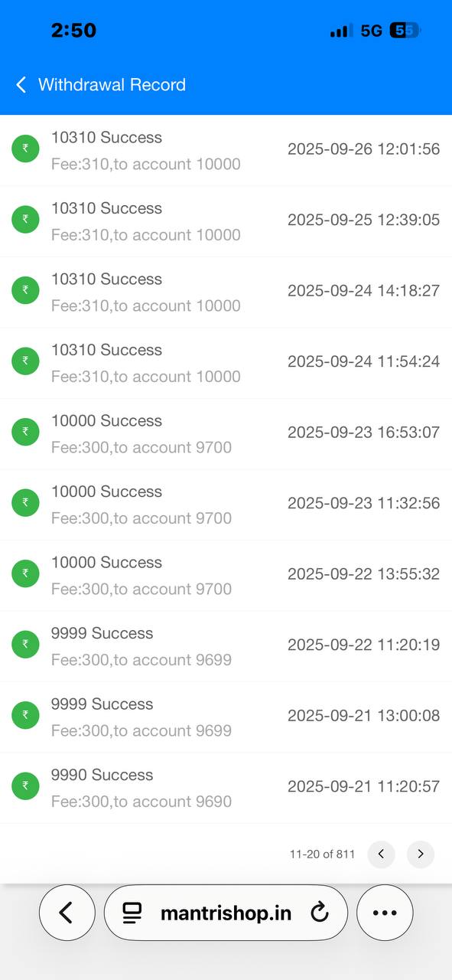Return to the previous page of withdrawals

381,854
